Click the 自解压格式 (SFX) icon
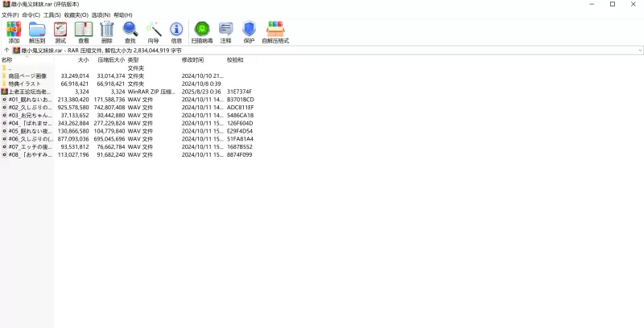This screenshot has width=644, height=328. tap(275, 32)
